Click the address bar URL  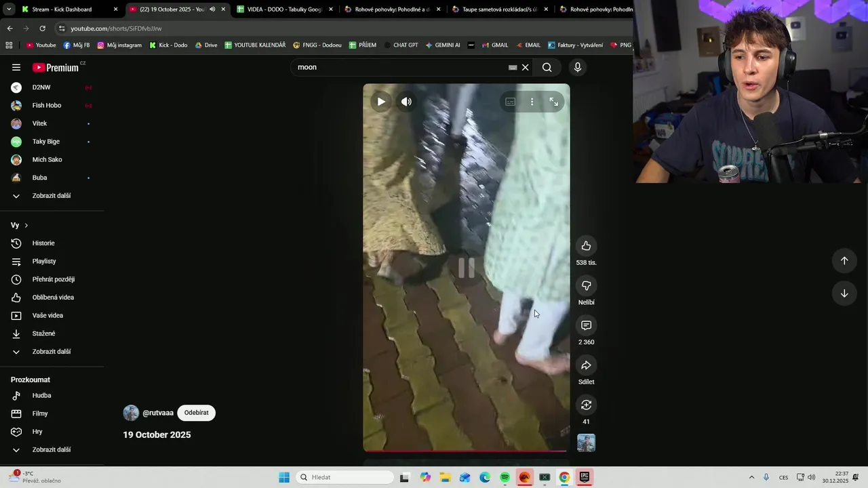[117, 28]
